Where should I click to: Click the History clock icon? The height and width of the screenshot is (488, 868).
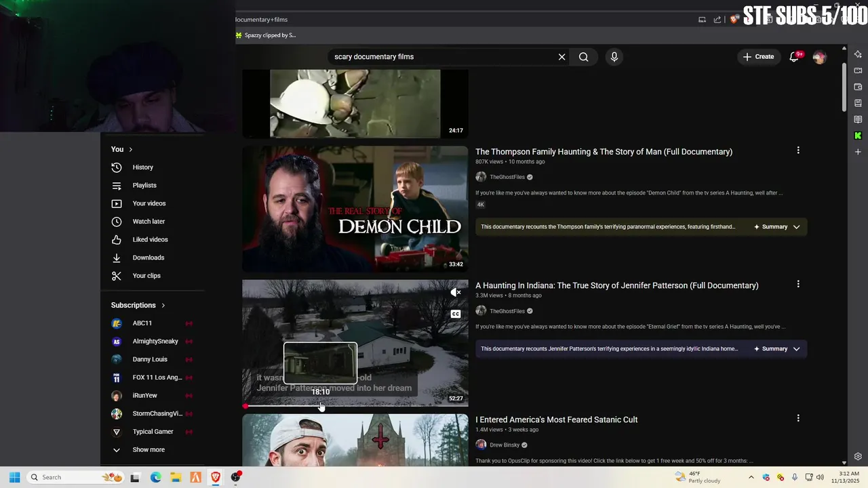117,167
